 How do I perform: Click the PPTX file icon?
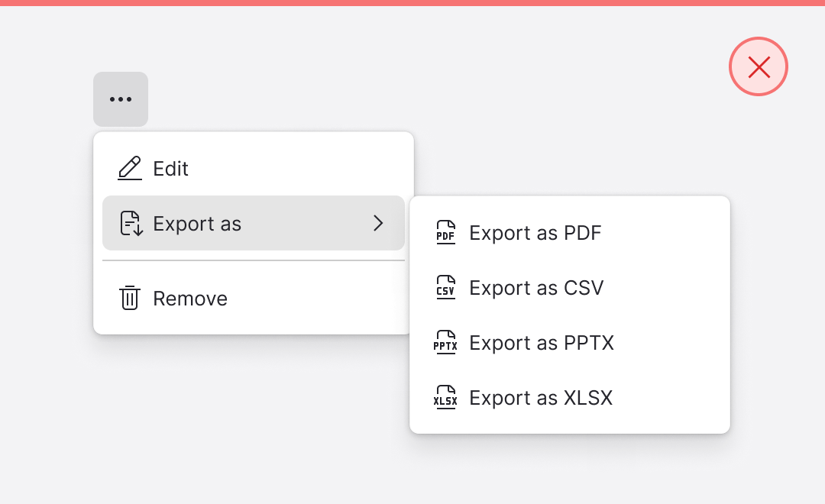click(x=445, y=343)
